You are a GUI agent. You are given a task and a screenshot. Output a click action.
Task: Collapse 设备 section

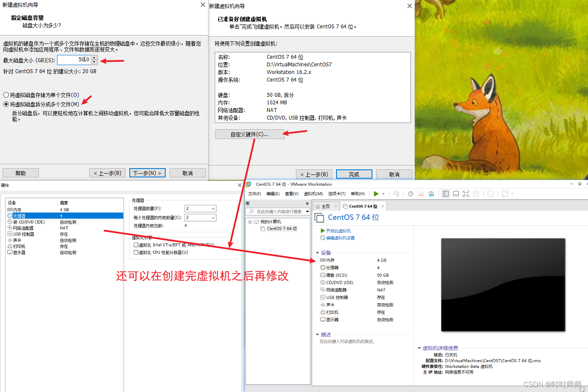click(317, 253)
